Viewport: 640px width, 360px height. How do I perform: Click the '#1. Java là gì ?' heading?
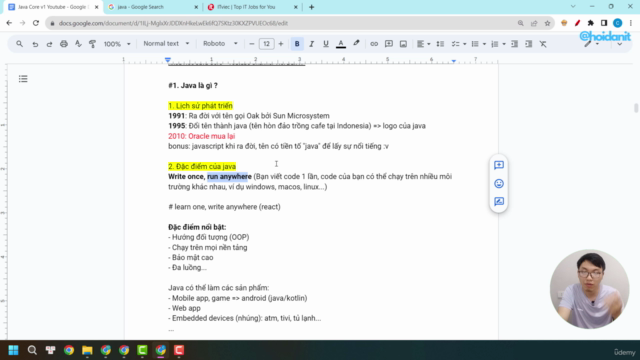pyautogui.click(x=193, y=85)
